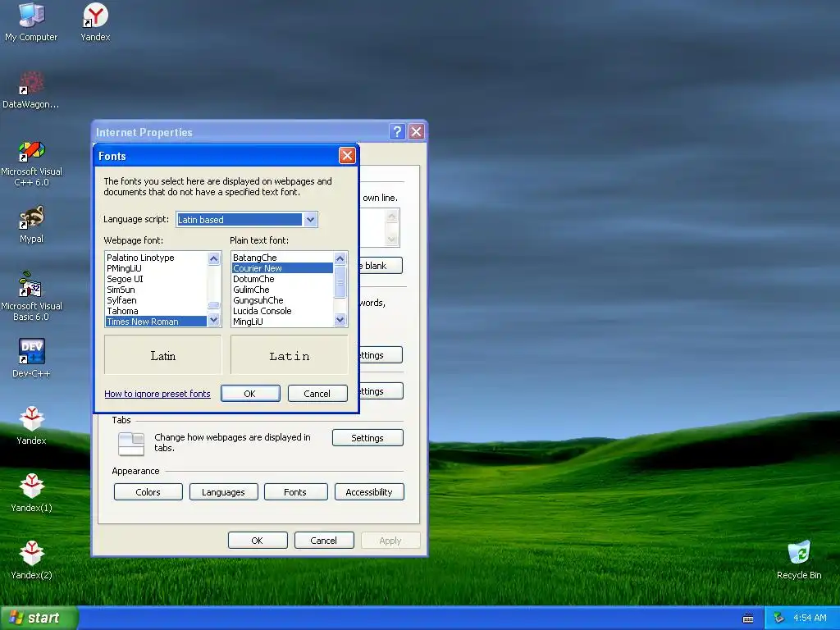
Task: Select DotumChe plain text font
Action: (x=282, y=279)
